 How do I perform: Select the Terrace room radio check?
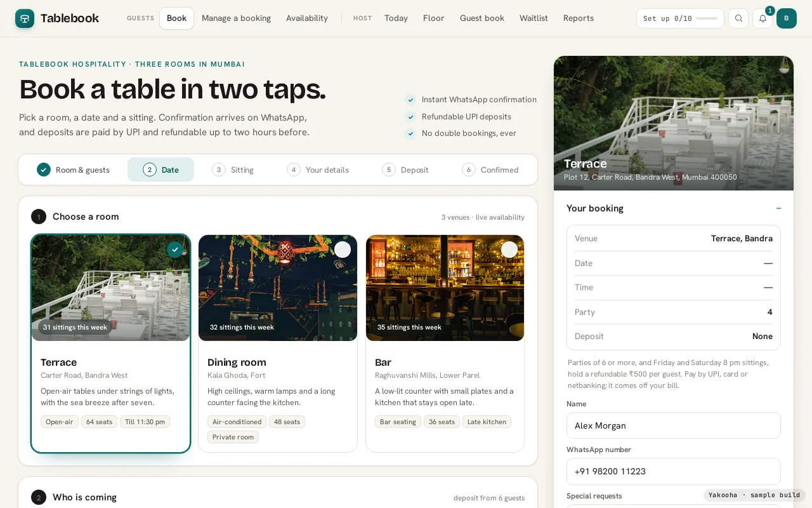pos(175,250)
